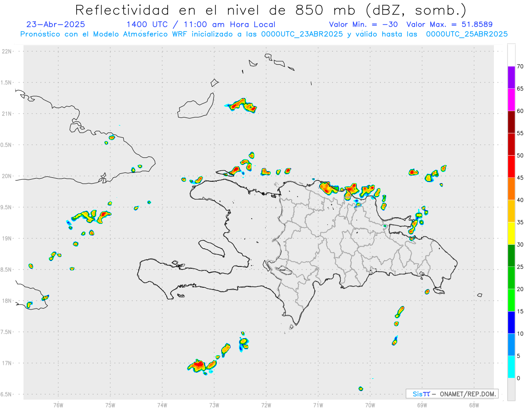Select the date label '23-Abr-2025'
The image size is (532, 411).
coord(56,24)
